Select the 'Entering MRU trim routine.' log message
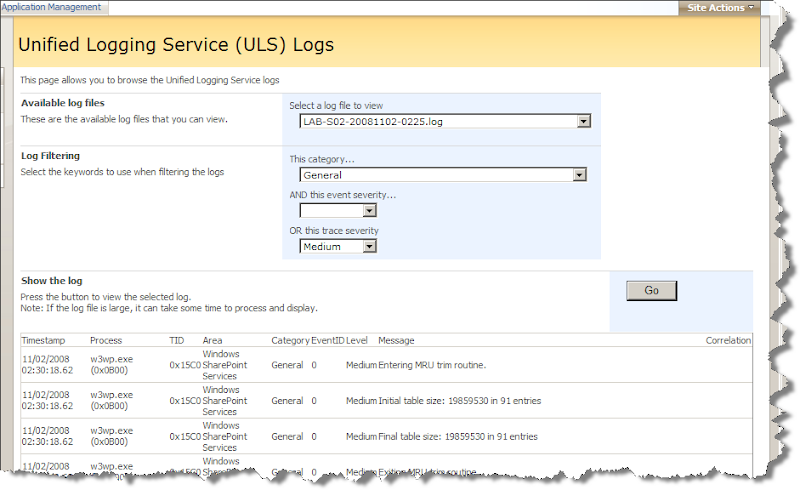800x490 pixels. 432,365
